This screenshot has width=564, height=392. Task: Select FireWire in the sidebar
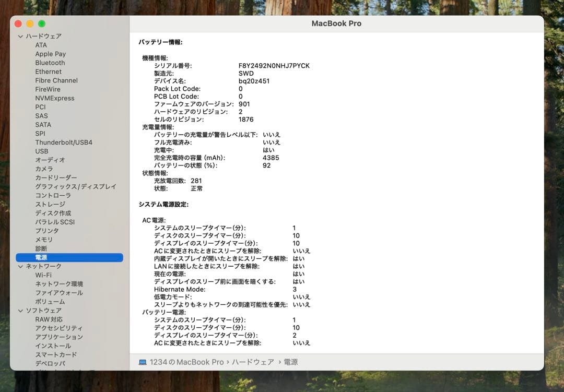click(x=48, y=89)
